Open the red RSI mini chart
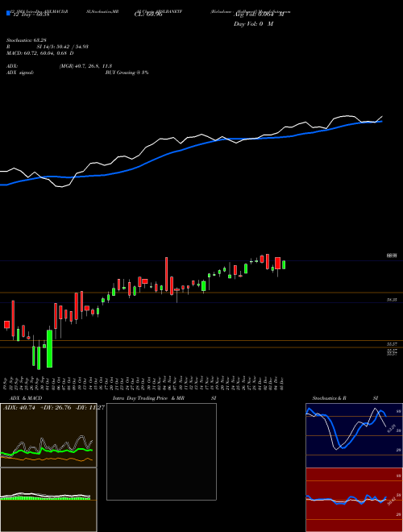Image resolution: width=403 pixels, height=532 pixels. pos(354,500)
